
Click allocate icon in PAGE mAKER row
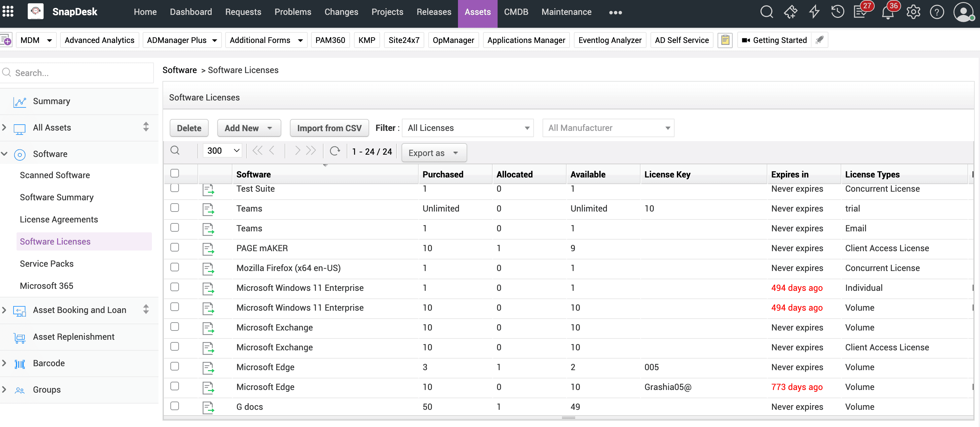208,249
